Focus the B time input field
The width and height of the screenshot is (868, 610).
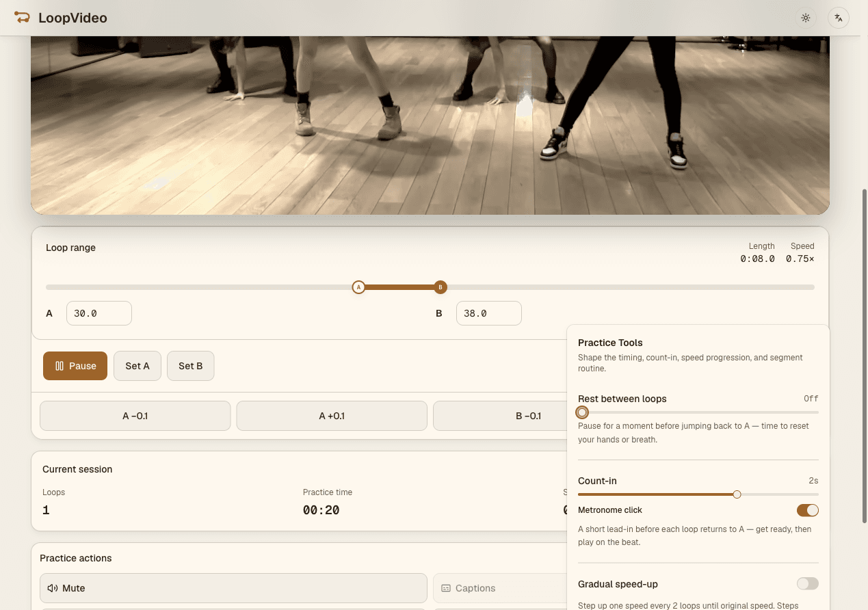pyautogui.click(x=489, y=313)
